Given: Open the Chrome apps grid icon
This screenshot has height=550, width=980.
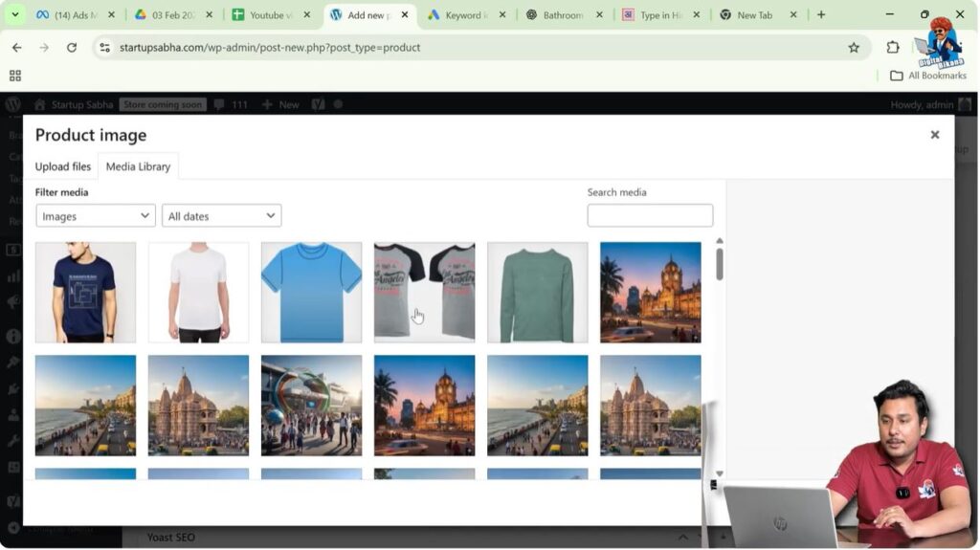Looking at the screenshot, I should 15,76.
